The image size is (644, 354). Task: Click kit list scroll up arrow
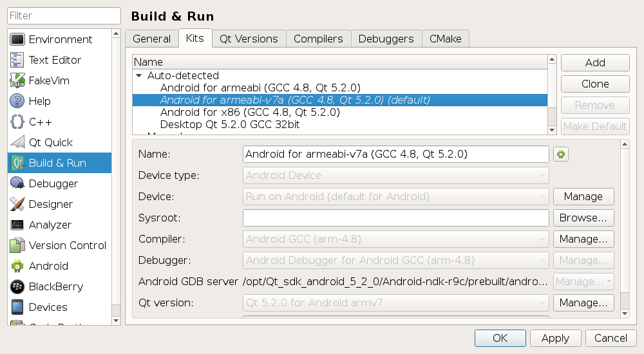pyautogui.click(x=552, y=60)
